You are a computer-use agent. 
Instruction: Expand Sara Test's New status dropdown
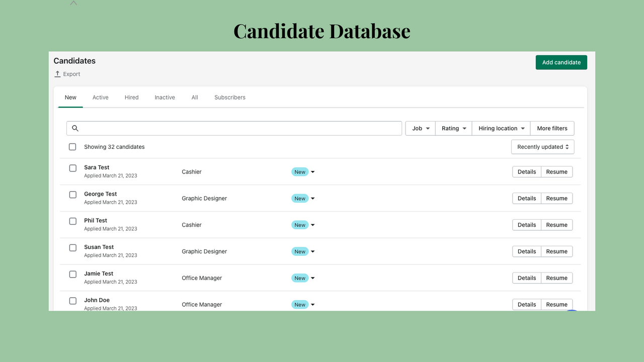click(312, 171)
